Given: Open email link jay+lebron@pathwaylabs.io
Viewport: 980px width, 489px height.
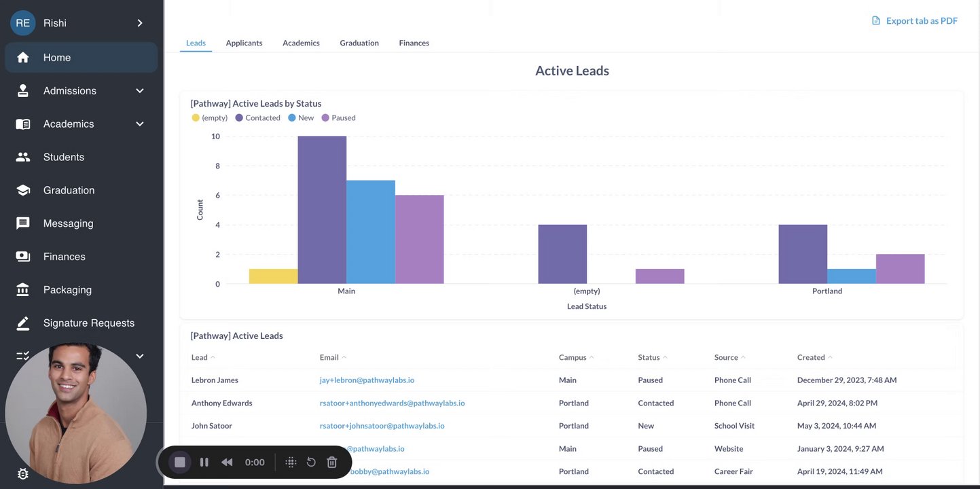Looking at the screenshot, I should point(367,380).
